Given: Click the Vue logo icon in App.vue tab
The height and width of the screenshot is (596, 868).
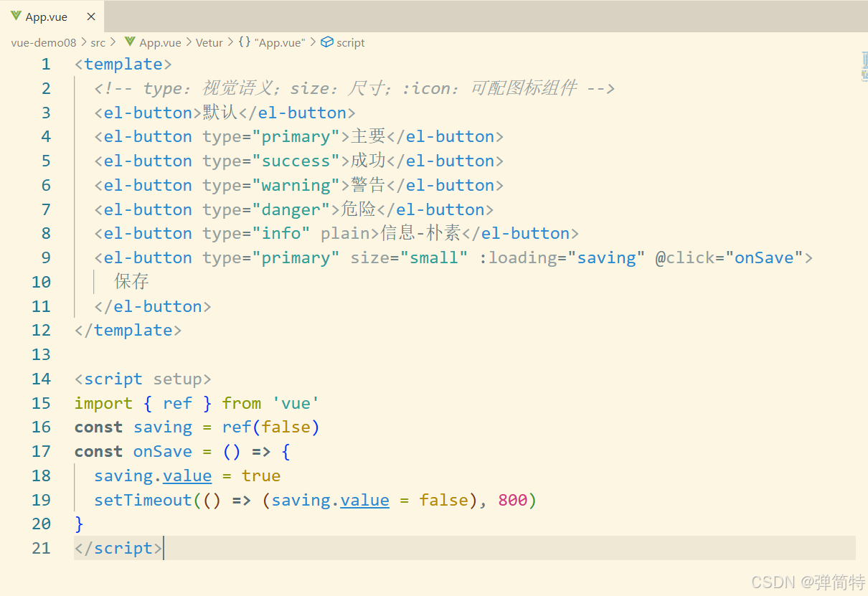Looking at the screenshot, I should [16, 16].
